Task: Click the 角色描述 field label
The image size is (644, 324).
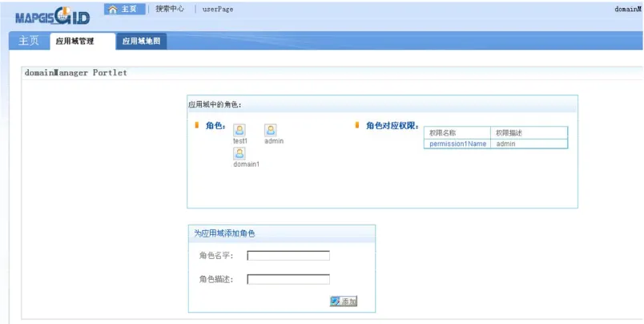Action: pyautogui.click(x=216, y=280)
